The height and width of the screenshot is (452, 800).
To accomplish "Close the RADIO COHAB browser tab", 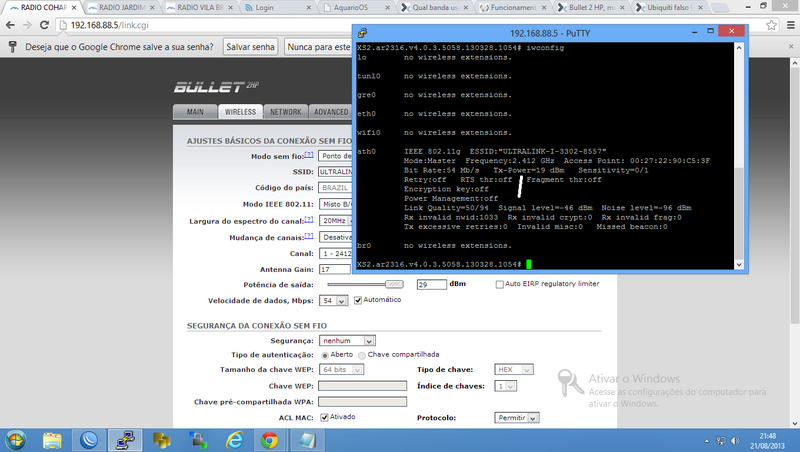I will pos(74,8).
